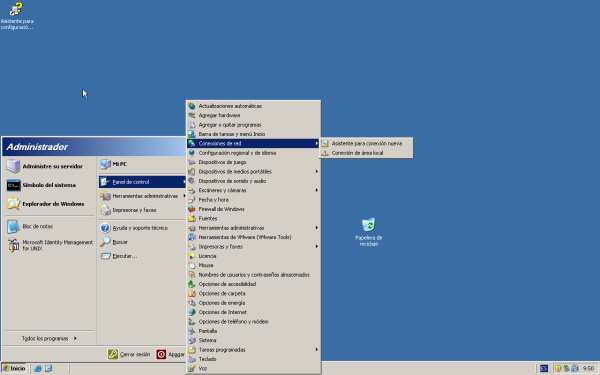
Task: Select Barra de tareas y menú Inicio icon
Action: 192,134
